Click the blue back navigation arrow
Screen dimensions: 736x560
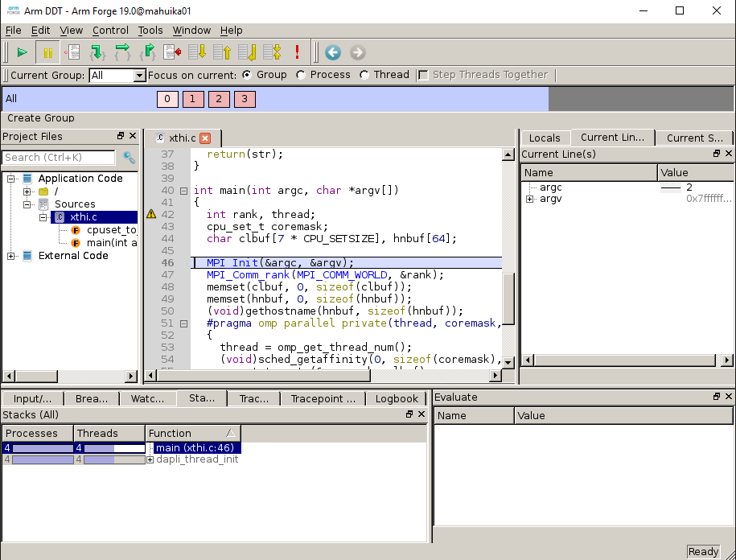pyautogui.click(x=332, y=52)
